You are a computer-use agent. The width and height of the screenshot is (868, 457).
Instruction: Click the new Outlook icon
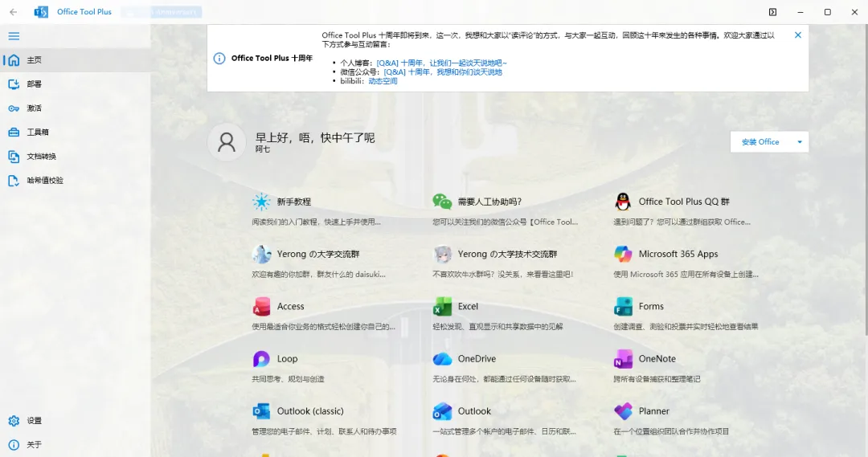tap(442, 411)
